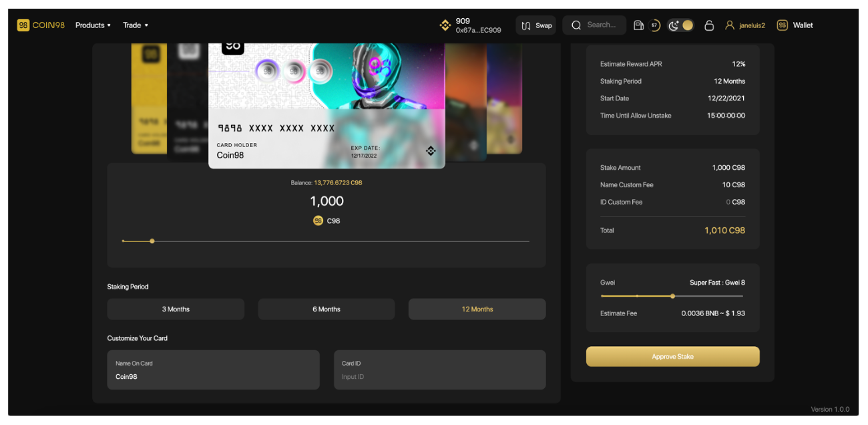Click the balance 13,776.6723 C98 link
This screenshot has height=425, width=868.
coord(338,182)
